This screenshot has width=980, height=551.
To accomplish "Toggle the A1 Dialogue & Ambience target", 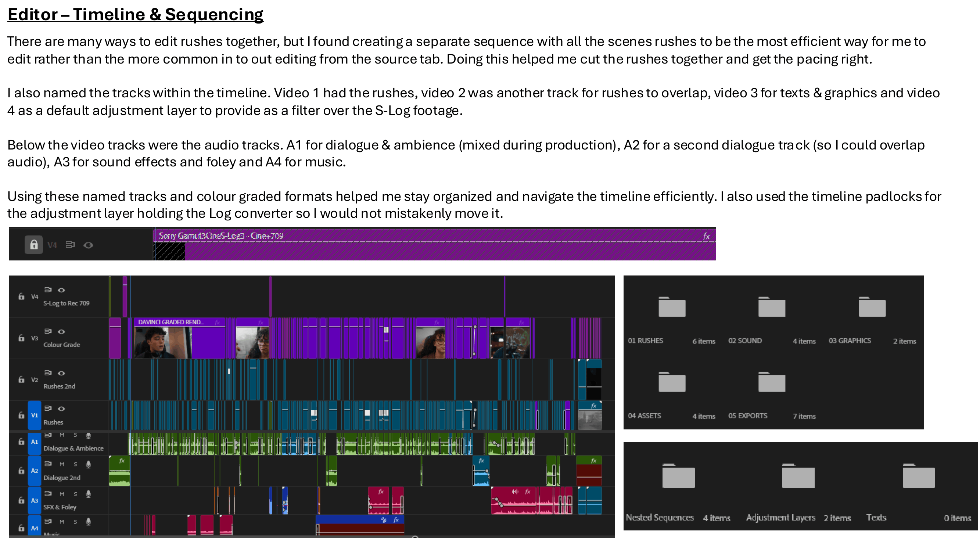I will point(35,442).
